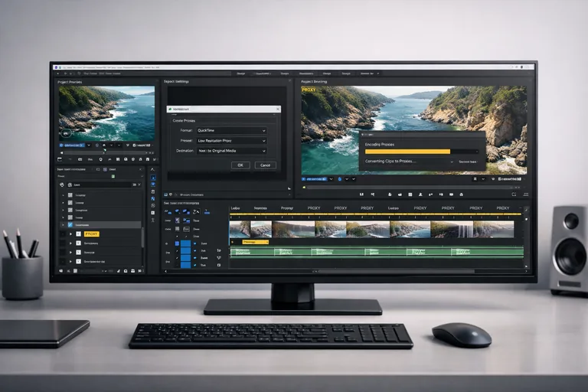Click the first video clip thumbnail in the timeline
The width and height of the screenshot is (588, 392).
(x=240, y=229)
